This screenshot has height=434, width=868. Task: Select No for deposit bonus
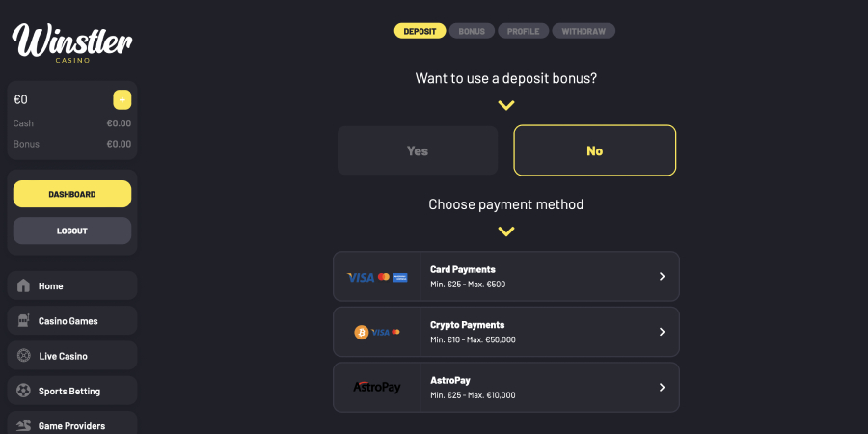click(x=594, y=150)
